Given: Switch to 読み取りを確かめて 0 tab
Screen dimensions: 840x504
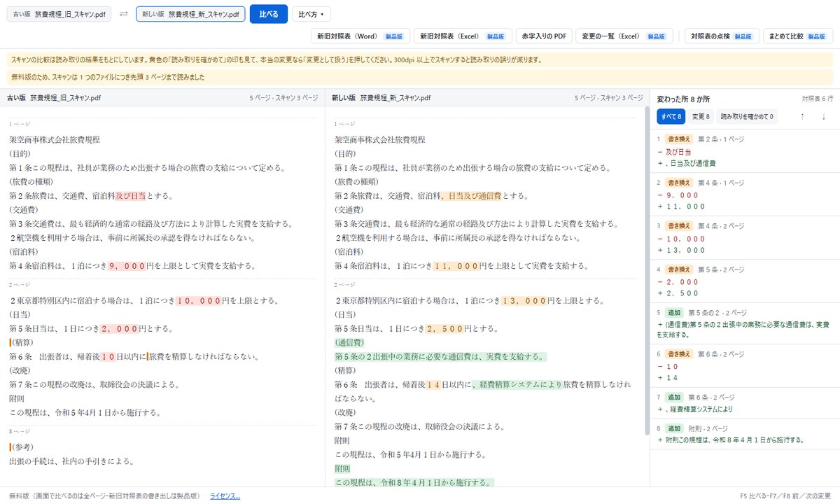Looking at the screenshot, I should pyautogui.click(x=747, y=117).
